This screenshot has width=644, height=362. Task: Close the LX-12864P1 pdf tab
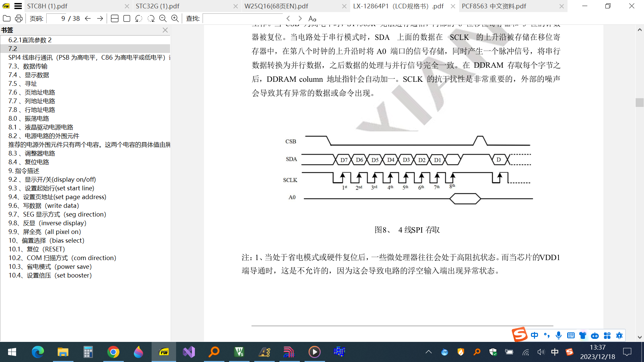coord(453,6)
